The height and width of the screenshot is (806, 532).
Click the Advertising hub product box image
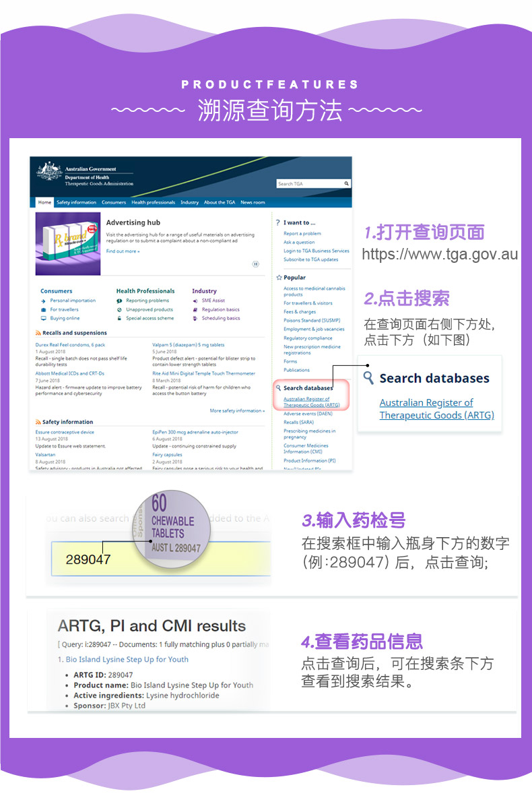(x=67, y=243)
